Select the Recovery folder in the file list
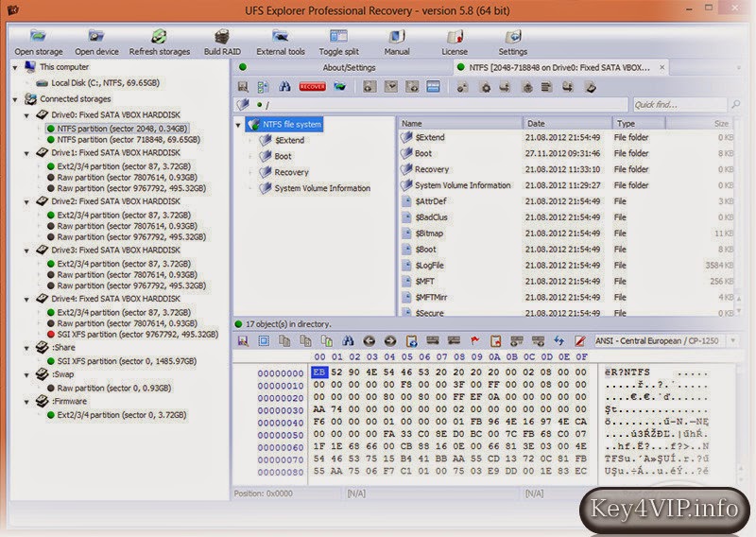 click(566, 169)
